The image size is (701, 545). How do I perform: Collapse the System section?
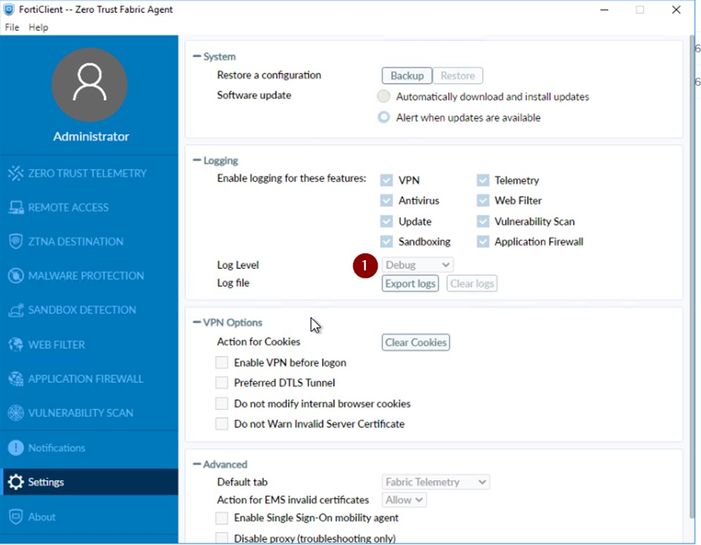(x=197, y=56)
